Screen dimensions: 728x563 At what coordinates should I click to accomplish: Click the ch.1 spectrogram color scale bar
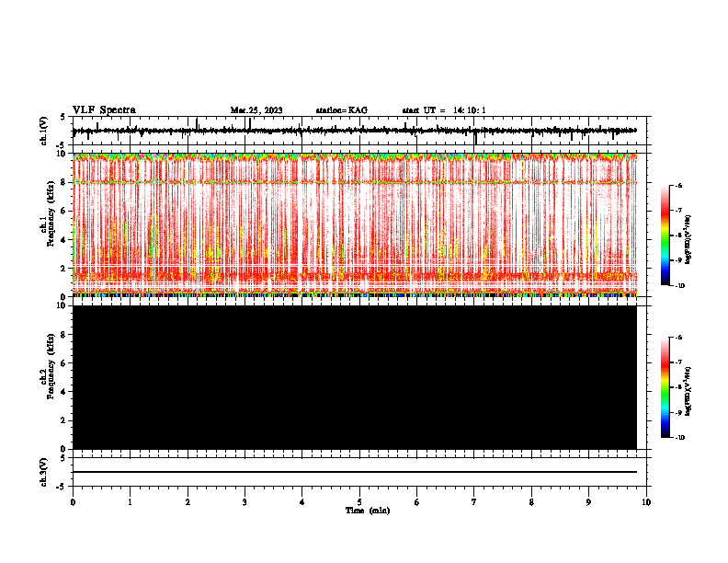coord(665,236)
